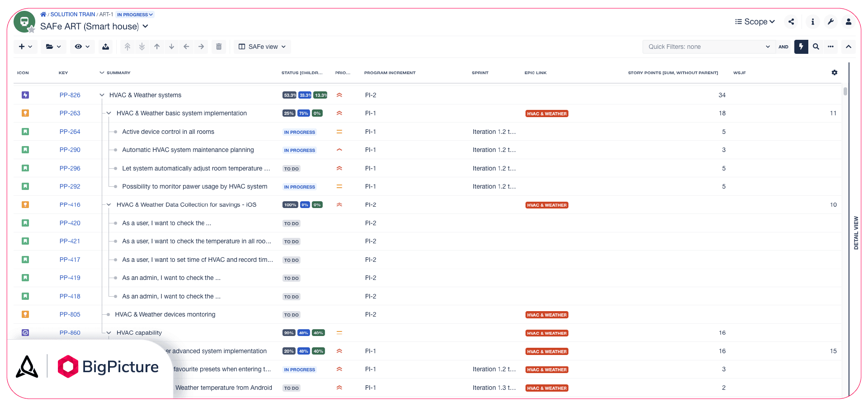Sort by the Sprint column header

coord(480,72)
